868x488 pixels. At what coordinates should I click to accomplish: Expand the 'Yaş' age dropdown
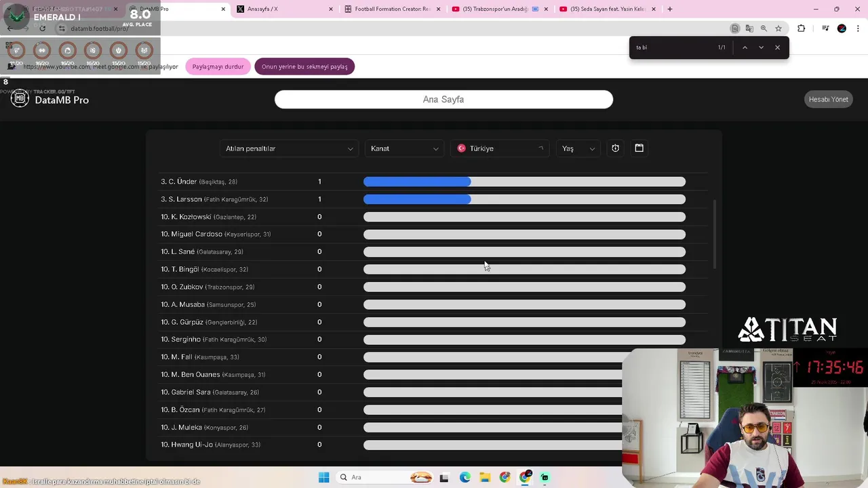(x=578, y=148)
